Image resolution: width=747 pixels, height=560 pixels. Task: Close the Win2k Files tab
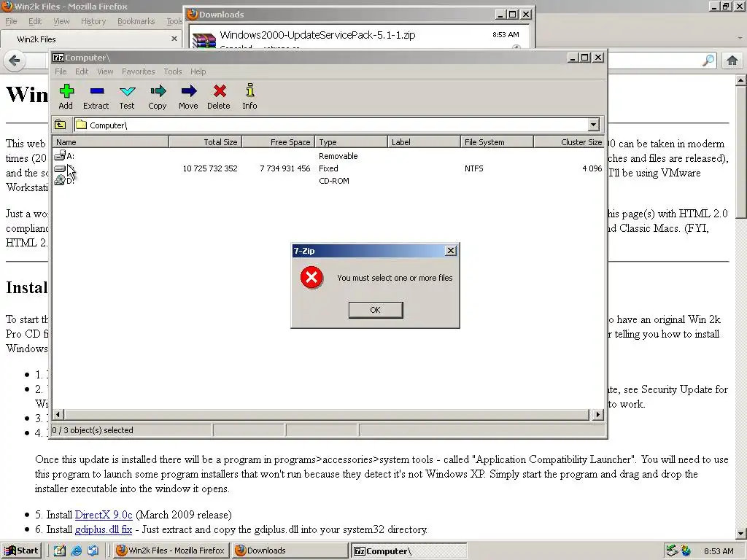[174, 39]
